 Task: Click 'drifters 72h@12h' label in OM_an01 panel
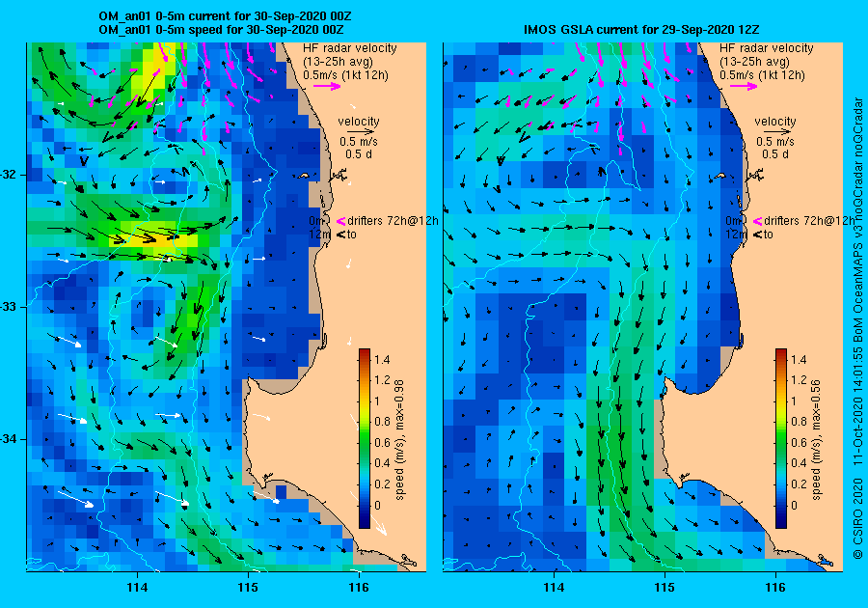coord(393,221)
